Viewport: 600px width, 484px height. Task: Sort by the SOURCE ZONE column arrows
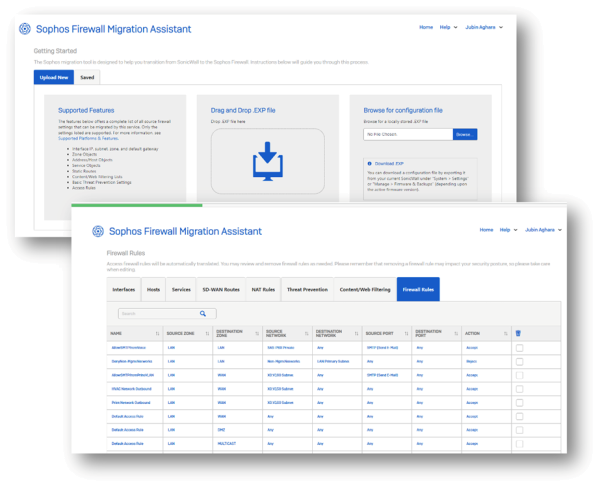coord(207,334)
